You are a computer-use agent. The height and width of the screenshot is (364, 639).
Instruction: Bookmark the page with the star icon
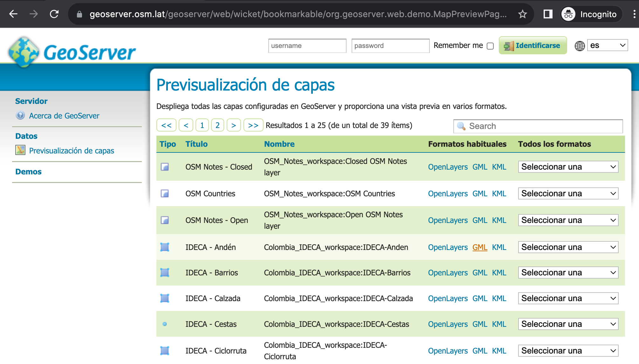pos(522,14)
